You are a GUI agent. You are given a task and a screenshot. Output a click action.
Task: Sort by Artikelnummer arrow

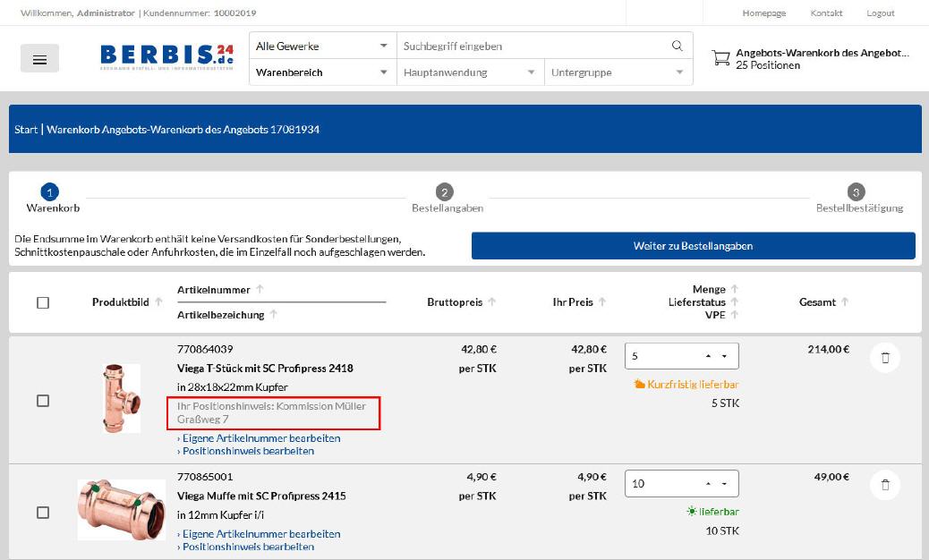click(x=260, y=290)
